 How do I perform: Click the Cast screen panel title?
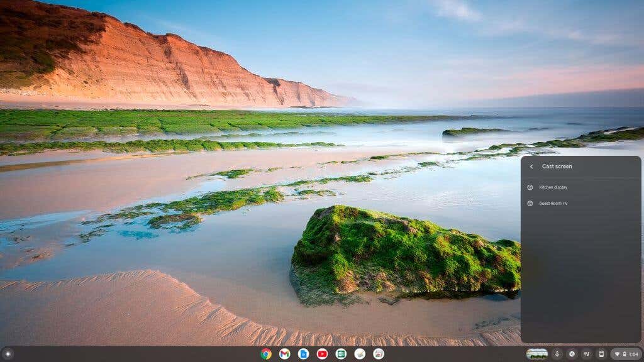[x=557, y=167]
